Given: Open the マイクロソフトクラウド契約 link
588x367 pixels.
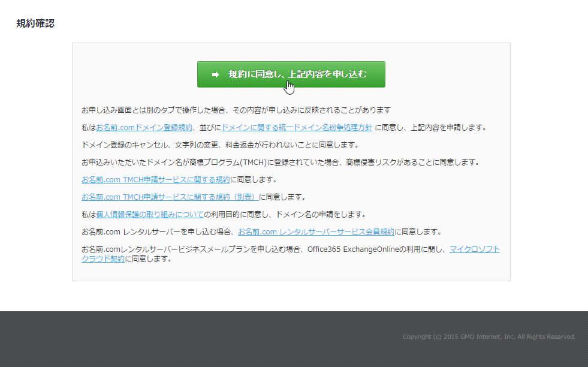Looking at the screenshot, I should (x=474, y=249).
